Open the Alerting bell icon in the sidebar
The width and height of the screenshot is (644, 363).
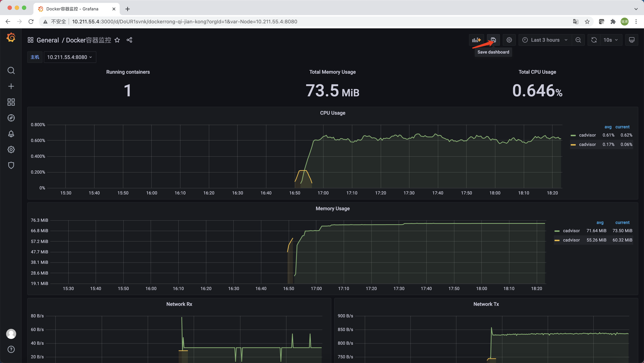[x=11, y=134]
